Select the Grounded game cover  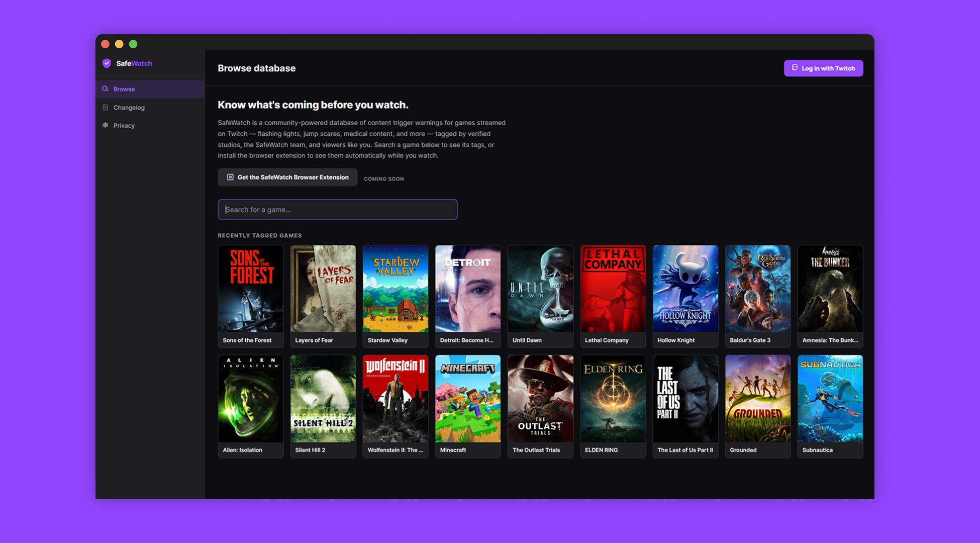[x=757, y=399]
